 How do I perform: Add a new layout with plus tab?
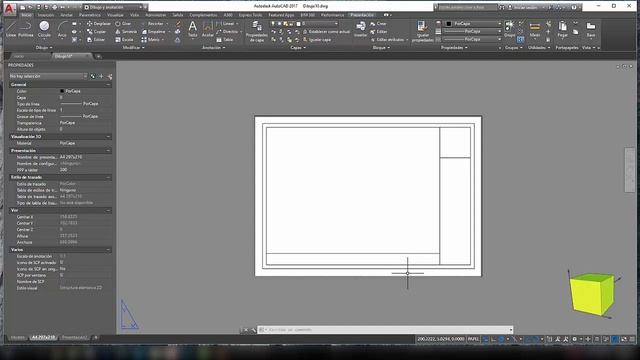coord(95,338)
